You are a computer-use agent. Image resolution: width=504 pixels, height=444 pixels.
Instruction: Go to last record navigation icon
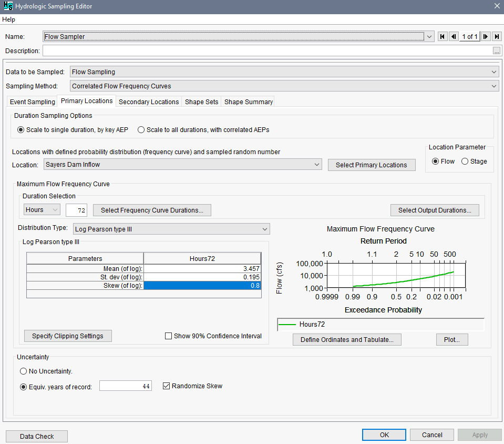pyautogui.click(x=497, y=36)
